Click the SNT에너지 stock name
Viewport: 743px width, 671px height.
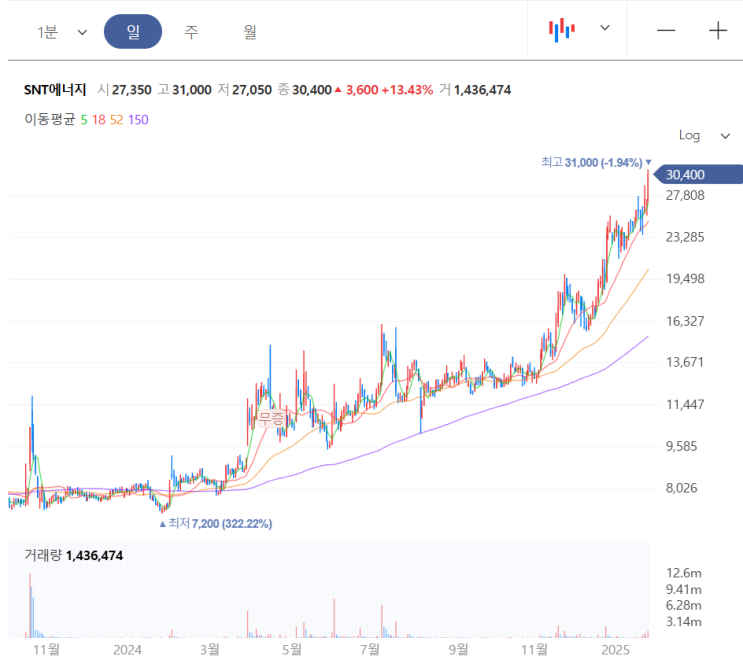point(55,90)
